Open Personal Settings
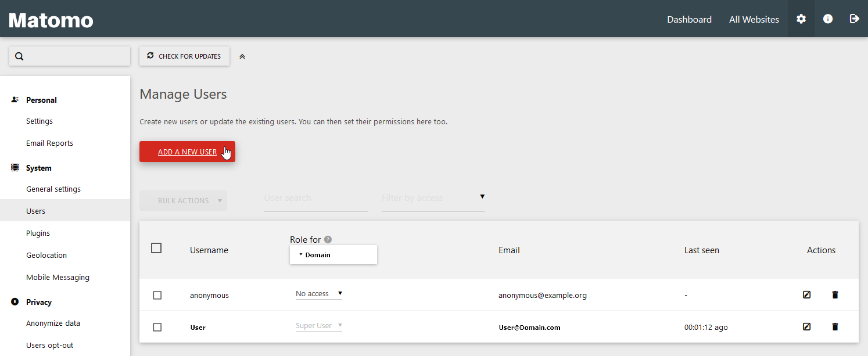Screen dimensions: 868x356 [40, 121]
